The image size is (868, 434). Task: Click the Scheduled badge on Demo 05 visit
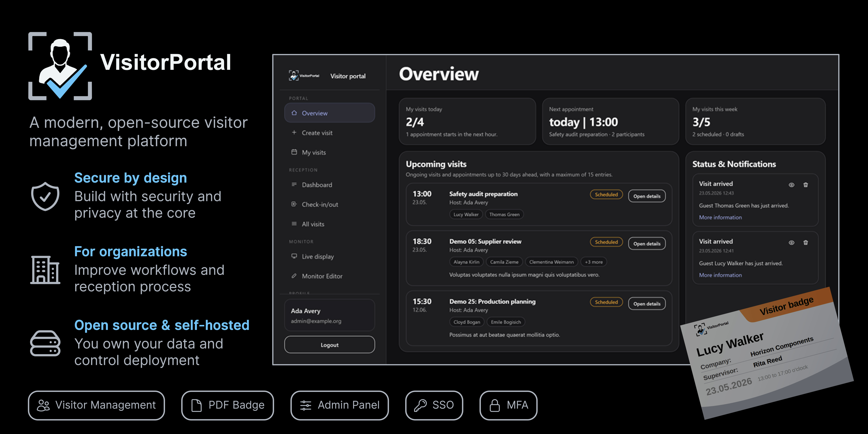(x=606, y=242)
